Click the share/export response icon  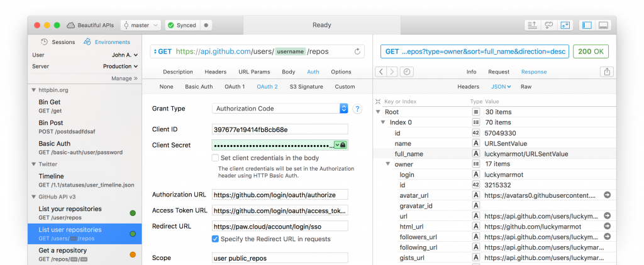[607, 72]
